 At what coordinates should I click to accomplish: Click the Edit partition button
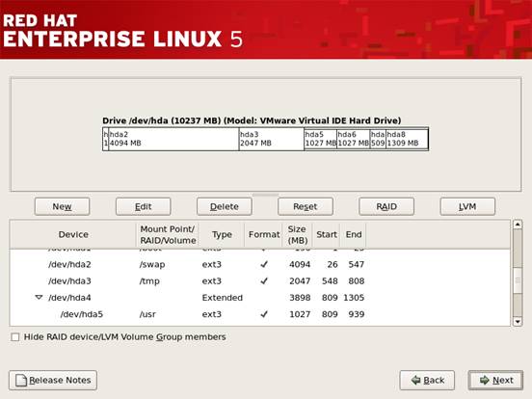click(x=144, y=206)
